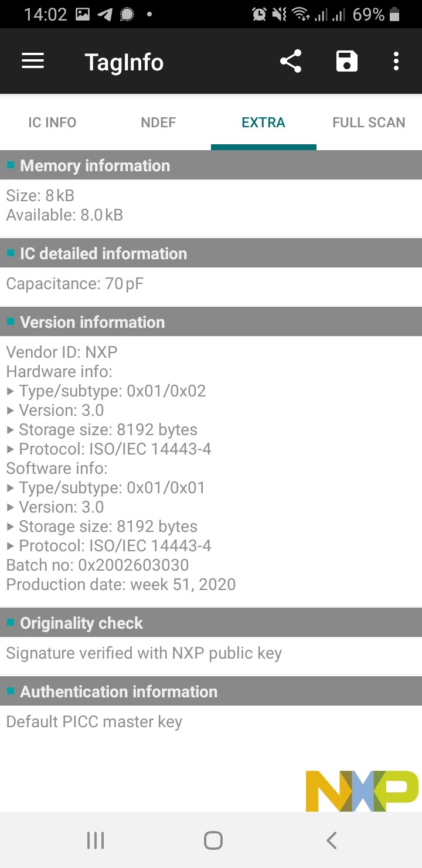422x868 pixels.
Task: Go back with the Android back arrow
Action: click(x=331, y=840)
